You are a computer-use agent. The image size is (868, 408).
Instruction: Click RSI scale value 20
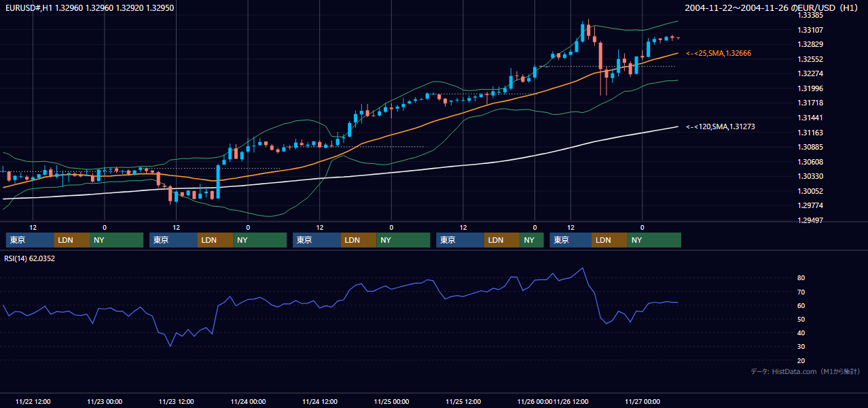pyautogui.click(x=801, y=360)
